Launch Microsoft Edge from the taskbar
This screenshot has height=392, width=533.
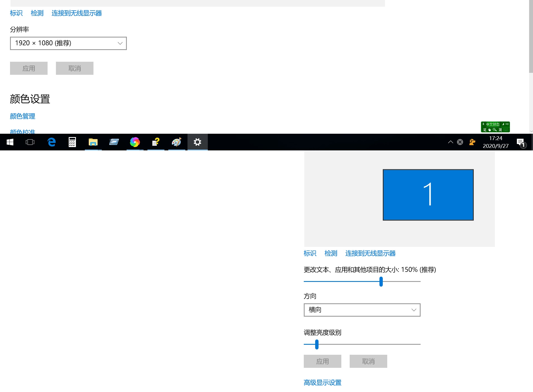tap(51, 142)
